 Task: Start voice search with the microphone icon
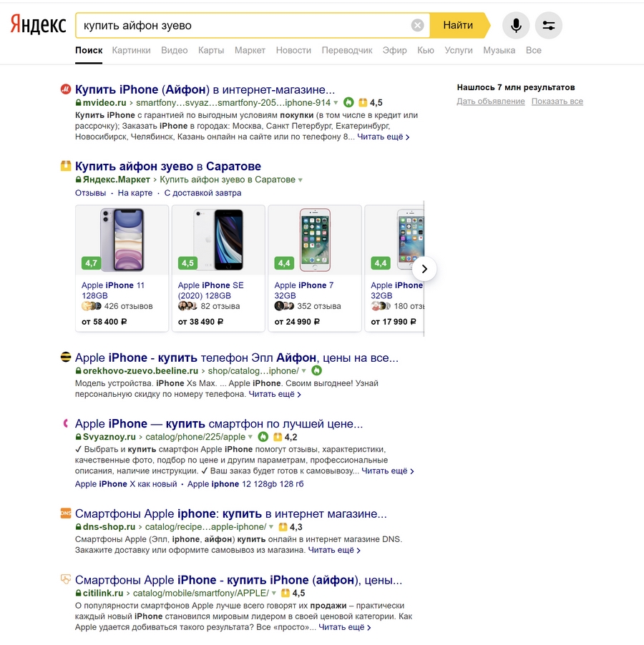(516, 25)
